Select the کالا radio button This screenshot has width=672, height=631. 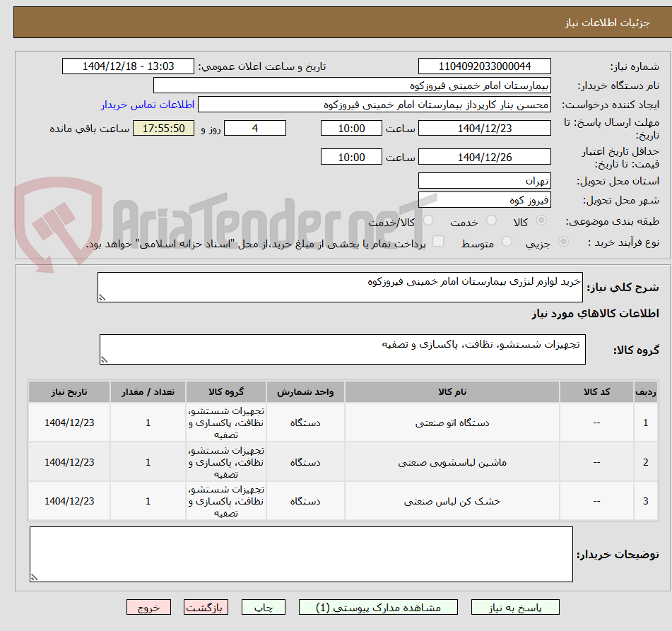pos(541,220)
